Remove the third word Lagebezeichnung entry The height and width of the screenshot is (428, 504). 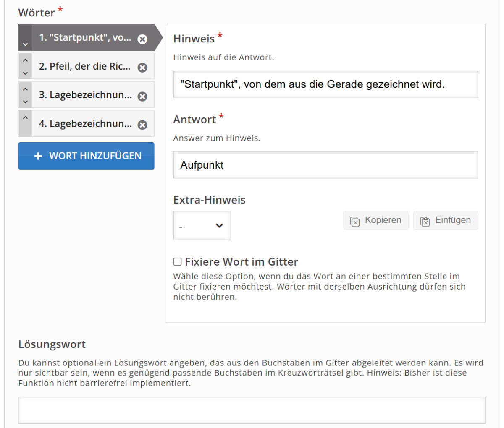(142, 97)
